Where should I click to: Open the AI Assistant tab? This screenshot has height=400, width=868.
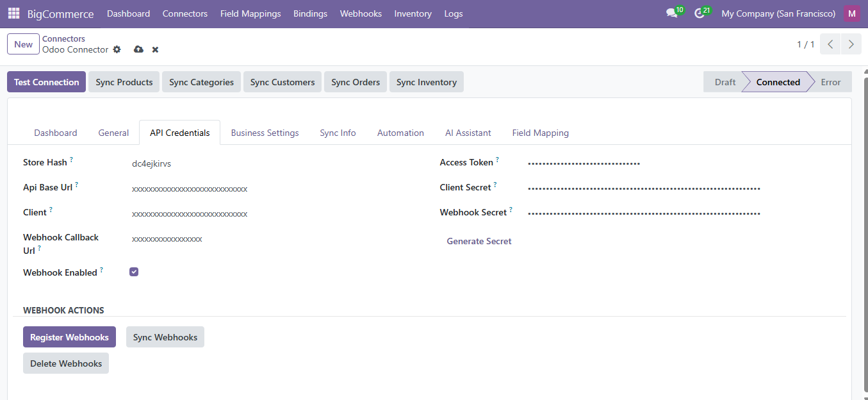468,133
